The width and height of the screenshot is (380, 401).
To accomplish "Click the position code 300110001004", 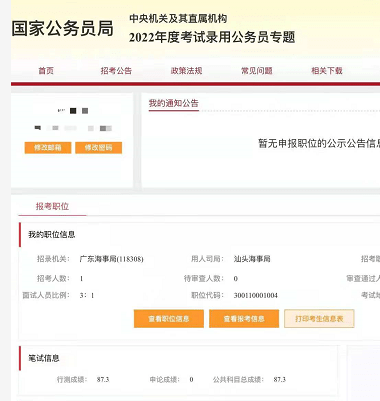I will point(256,295).
